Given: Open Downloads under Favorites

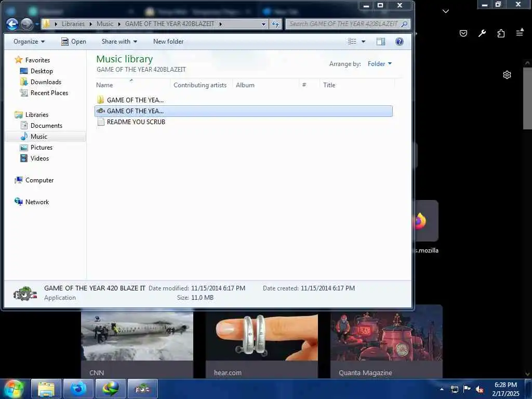Looking at the screenshot, I should click(46, 82).
